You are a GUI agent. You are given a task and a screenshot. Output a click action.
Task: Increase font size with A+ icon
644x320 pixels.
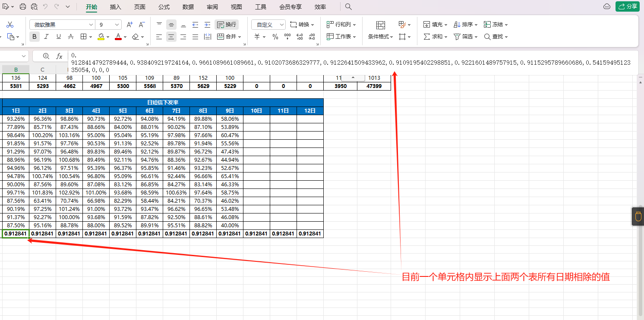[x=129, y=25]
